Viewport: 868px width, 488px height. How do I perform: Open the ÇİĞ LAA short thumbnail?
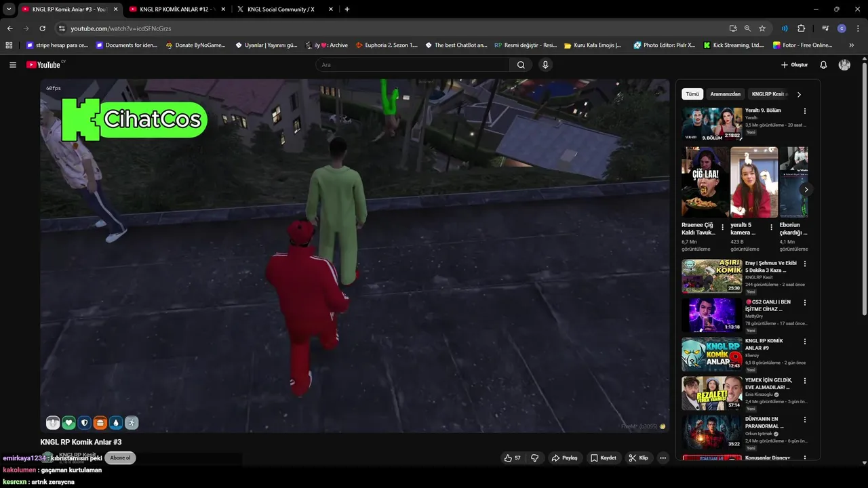pyautogui.click(x=705, y=182)
